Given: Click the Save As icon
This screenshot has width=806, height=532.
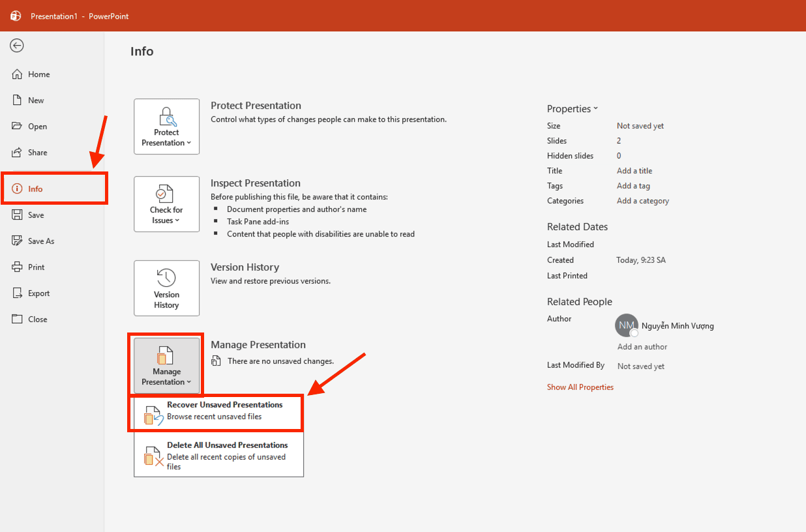Looking at the screenshot, I should click(17, 241).
